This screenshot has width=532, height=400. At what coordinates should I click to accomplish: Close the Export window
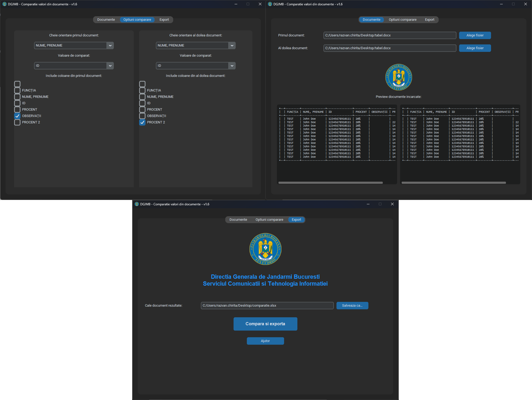pyautogui.click(x=392, y=204)
